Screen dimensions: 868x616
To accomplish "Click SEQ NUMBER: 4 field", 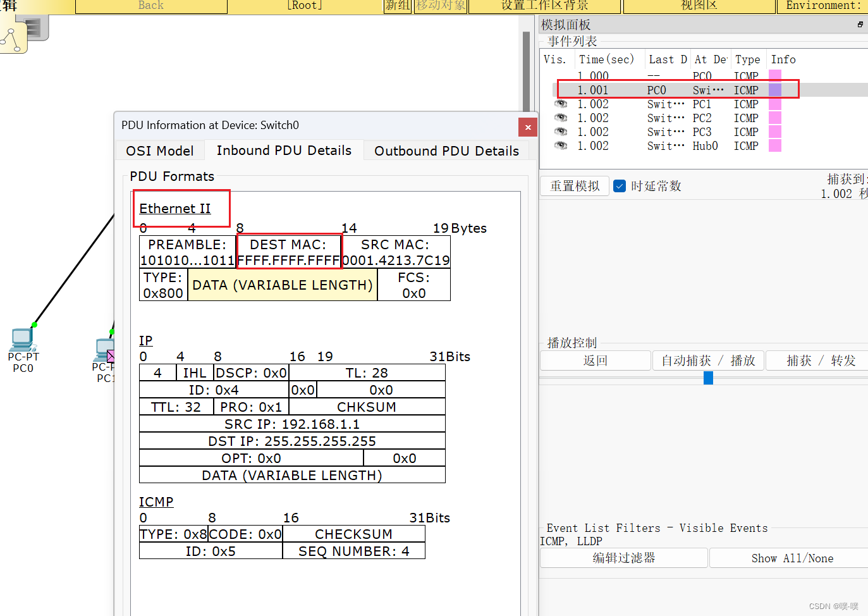I will pos(354,551).
